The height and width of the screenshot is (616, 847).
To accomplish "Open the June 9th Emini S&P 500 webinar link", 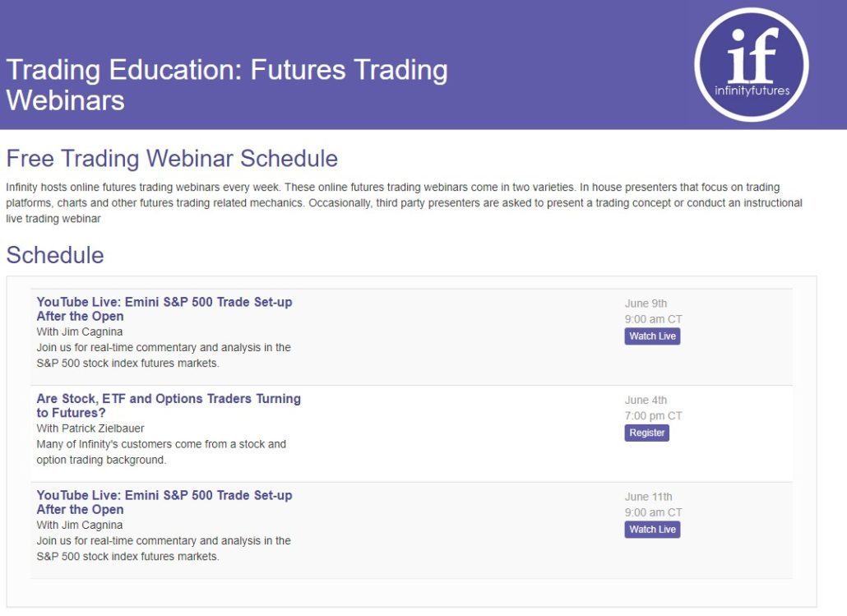I will click(x=164, y=308).
